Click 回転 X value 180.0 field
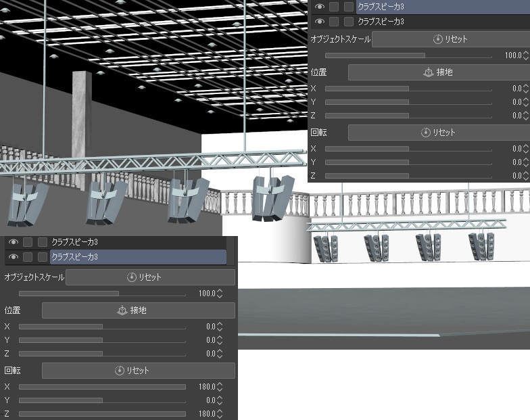 pos(207,387)
